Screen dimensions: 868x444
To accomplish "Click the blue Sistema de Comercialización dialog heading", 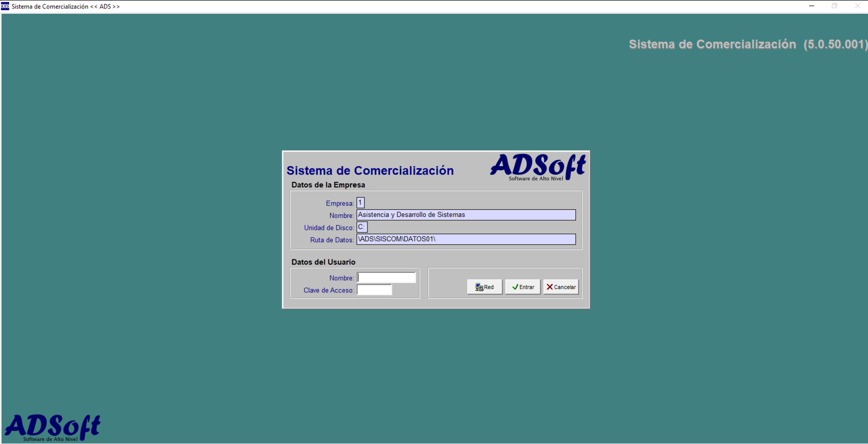I will (x=370, y=171).
